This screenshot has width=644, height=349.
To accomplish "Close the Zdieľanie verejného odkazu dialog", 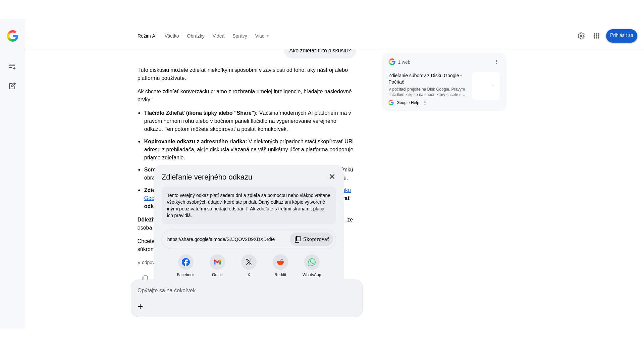I will pos(332,177).
